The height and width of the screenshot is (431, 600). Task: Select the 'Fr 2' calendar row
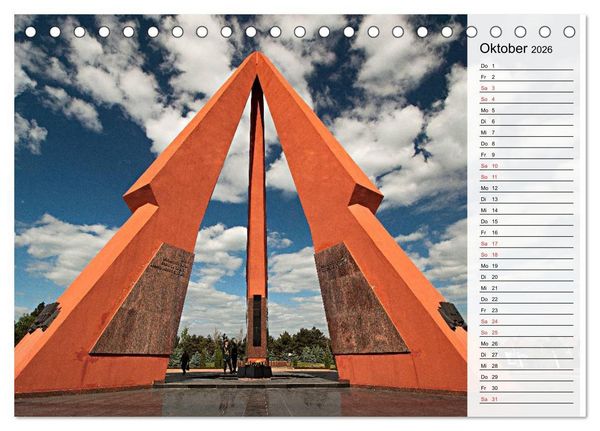527,77
